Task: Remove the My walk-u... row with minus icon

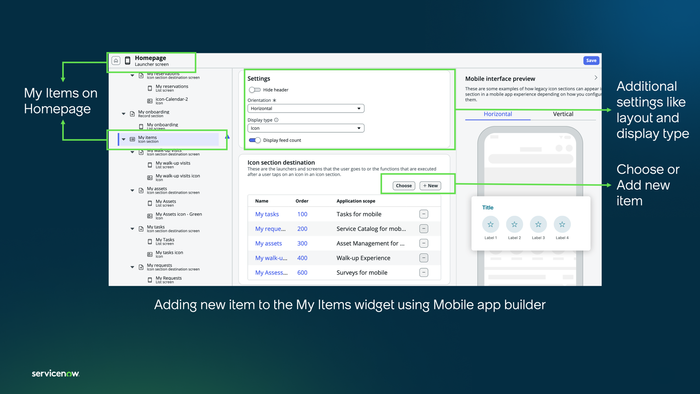Action: [x=424, y=258]
